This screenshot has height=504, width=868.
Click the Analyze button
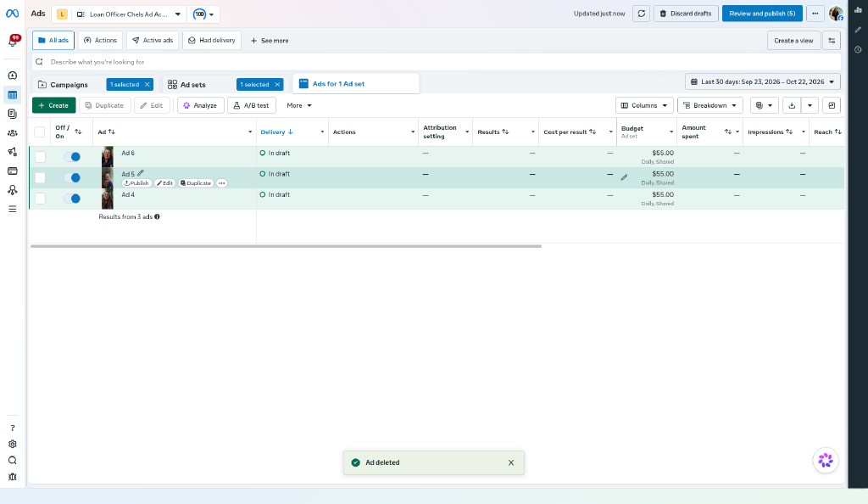click(200, 105)
